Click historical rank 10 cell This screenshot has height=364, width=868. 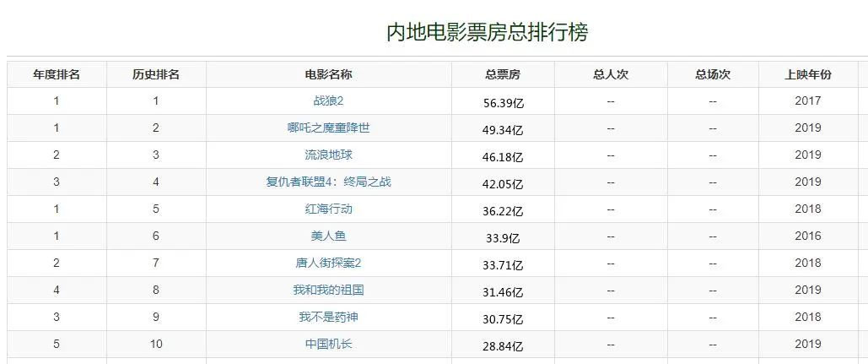tap(156, 344)
